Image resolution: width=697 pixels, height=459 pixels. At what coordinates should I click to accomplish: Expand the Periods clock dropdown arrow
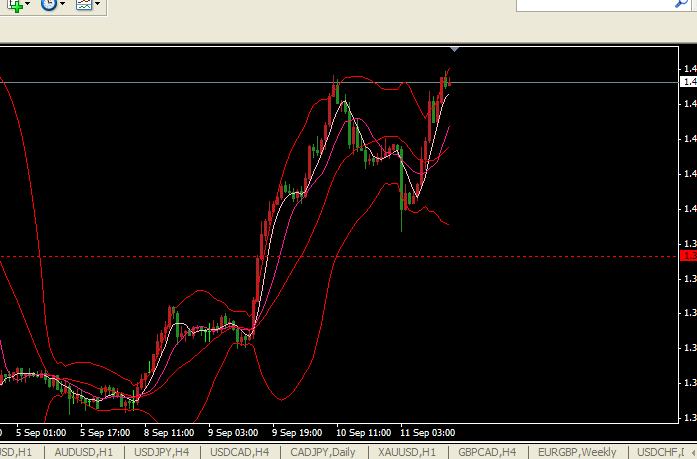pos(62,4)
